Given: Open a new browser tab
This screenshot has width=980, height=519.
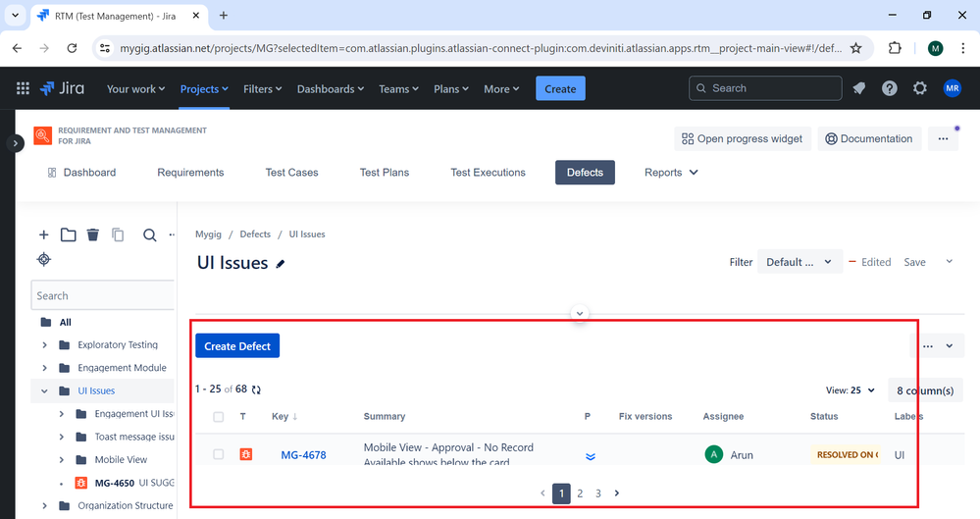Looking at the screenshot, I should coord(223,16).
